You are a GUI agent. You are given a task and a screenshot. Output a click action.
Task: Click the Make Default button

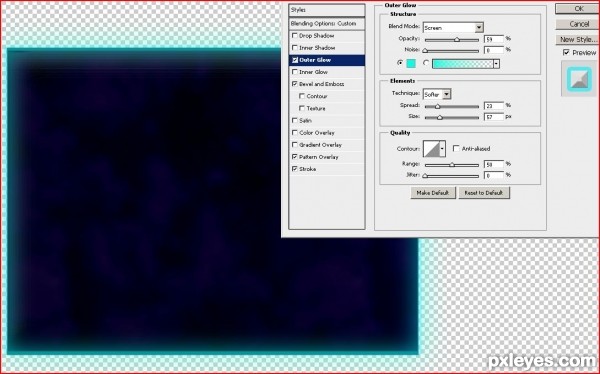(433, 193)
